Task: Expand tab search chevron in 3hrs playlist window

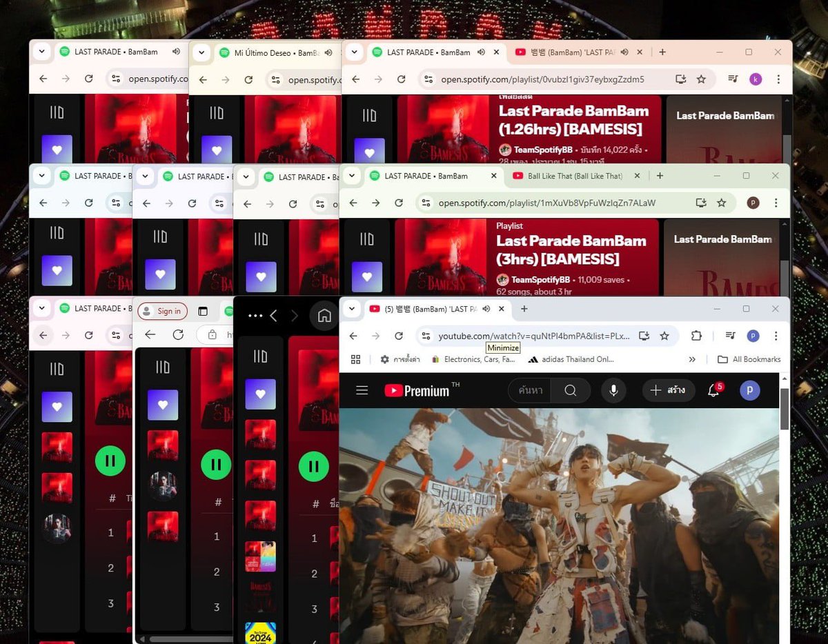Action: (351, 176)
